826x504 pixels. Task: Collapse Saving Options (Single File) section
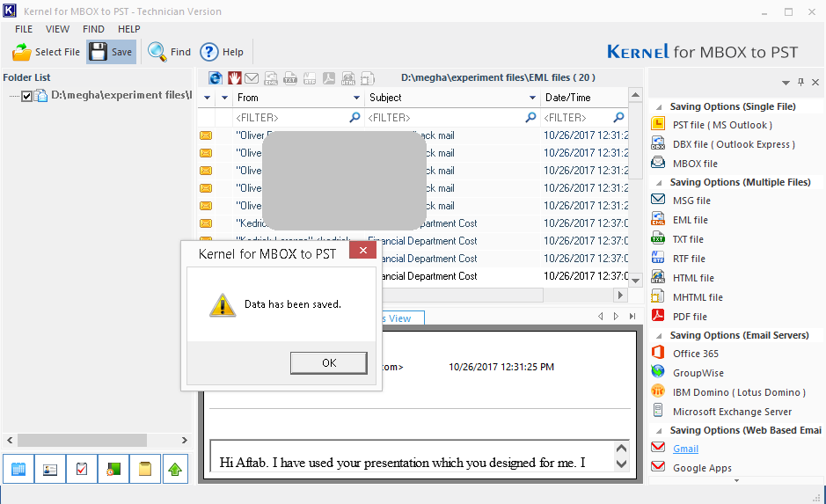tap(659, 107)
